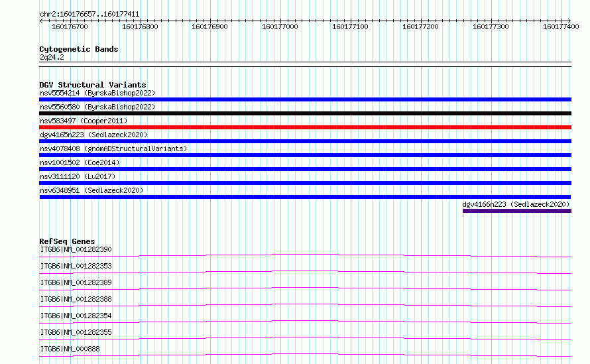Click the ITGB6|NM_001282389 transcript label
This screenshot has width=590, height=364.
76,282
